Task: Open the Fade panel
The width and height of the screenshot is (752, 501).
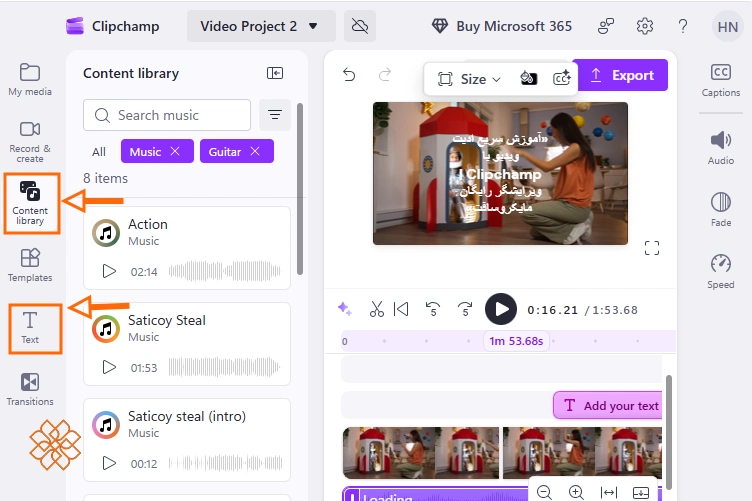Action: pos(720,210)
